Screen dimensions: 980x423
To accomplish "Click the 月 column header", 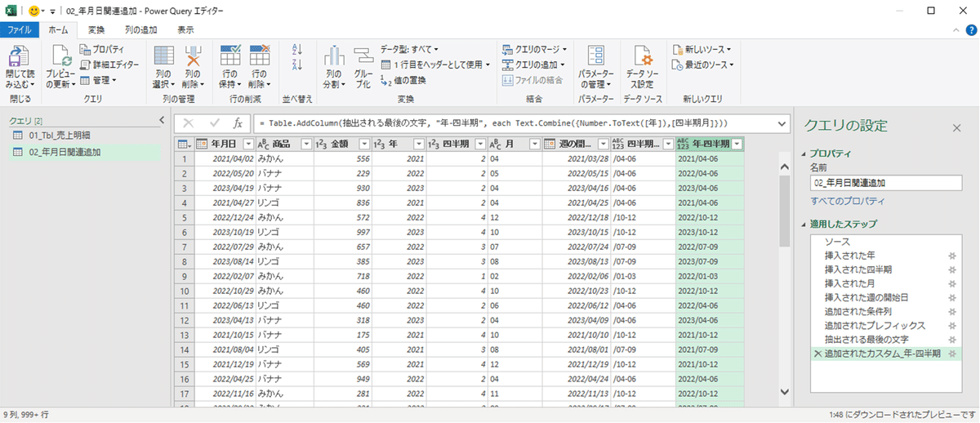I will pyautogui.click(x=514, y=145).
